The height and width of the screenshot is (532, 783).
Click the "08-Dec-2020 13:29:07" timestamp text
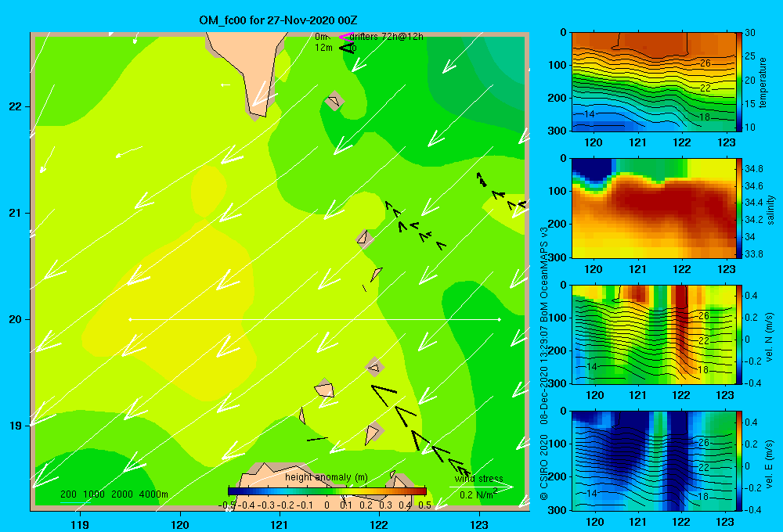(x=544, y=376)
